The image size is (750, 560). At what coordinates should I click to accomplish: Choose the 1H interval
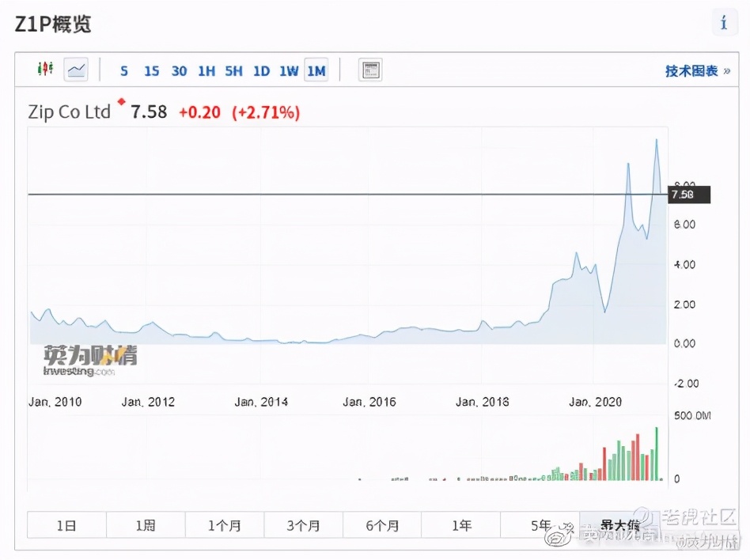click(x=206, y=71)
